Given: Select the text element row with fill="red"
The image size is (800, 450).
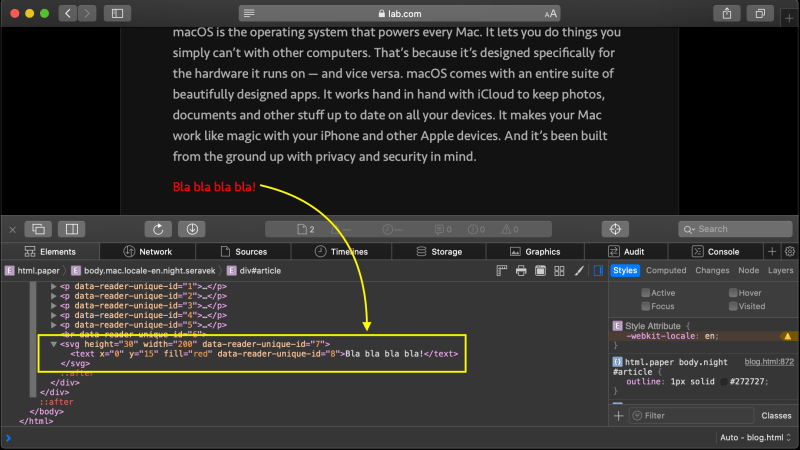Looking at the screenshot, I should tap(264, 354).
